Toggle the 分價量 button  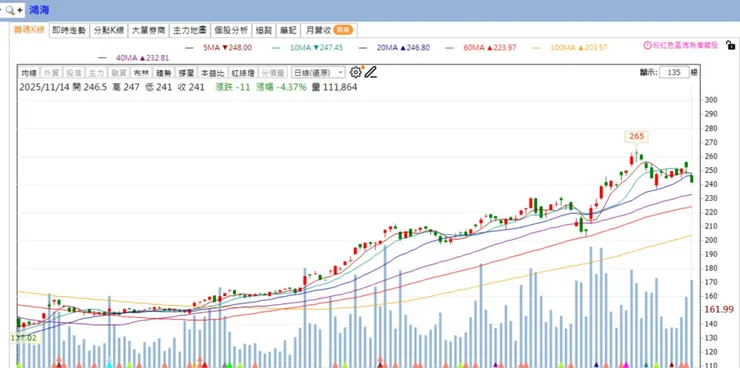(273, 73)
